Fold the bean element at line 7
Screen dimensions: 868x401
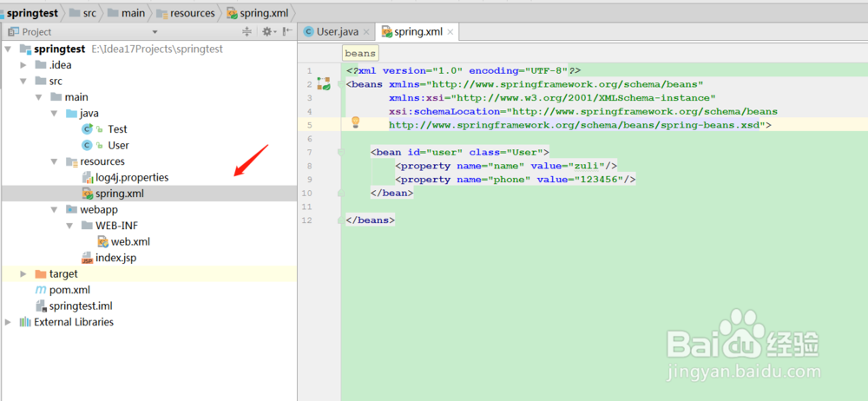(x=341, y=152)
